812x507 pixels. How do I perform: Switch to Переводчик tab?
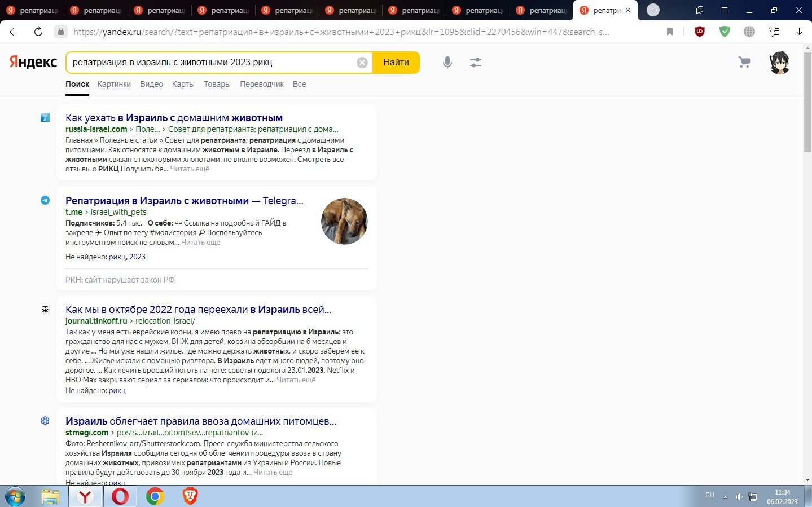[x=262, y=84]
